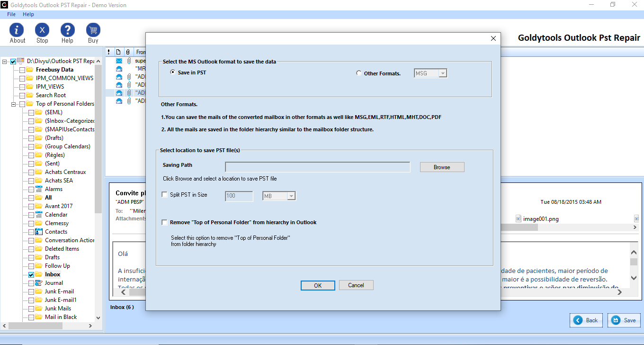Select the Junk E-mail1 folder label
Screen dimensions: 644x345
(x=61, y=300)
